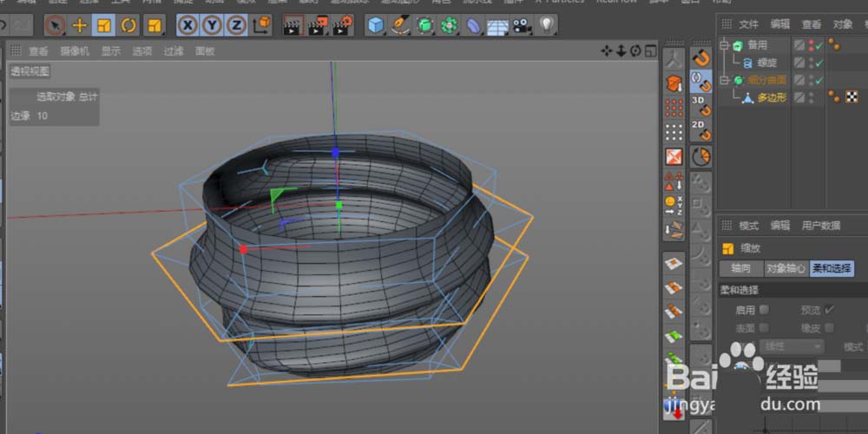Open the 文件 menu in Object Manager
Screen dimensions: 868x434
748,24
